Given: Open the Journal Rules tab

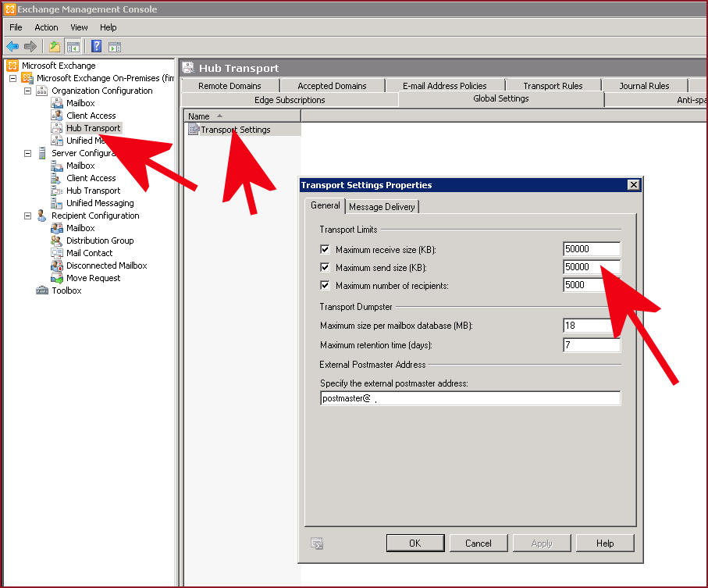Looking at the screenshot, I should pyautogui.click(x=644, y=86).
